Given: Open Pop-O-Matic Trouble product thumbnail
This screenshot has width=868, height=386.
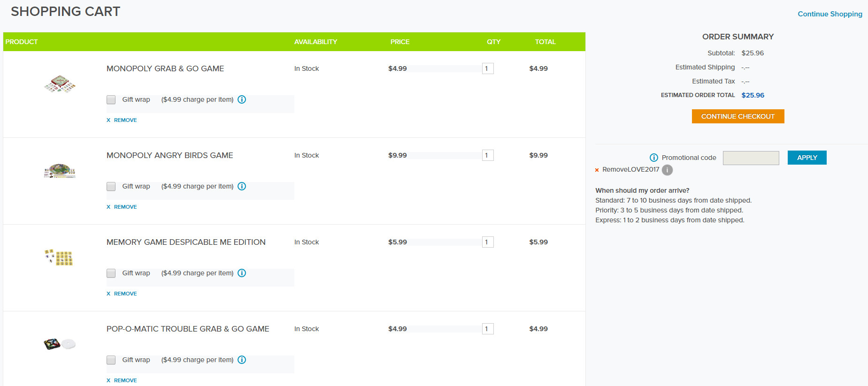Looking at the screenshot, I should pos(60,344).
